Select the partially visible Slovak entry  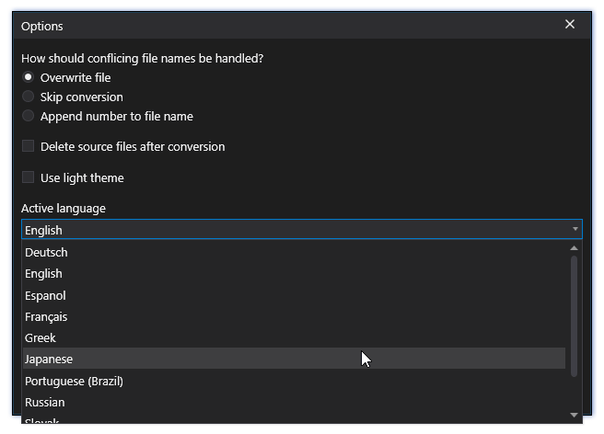click(x=294, y=419)
